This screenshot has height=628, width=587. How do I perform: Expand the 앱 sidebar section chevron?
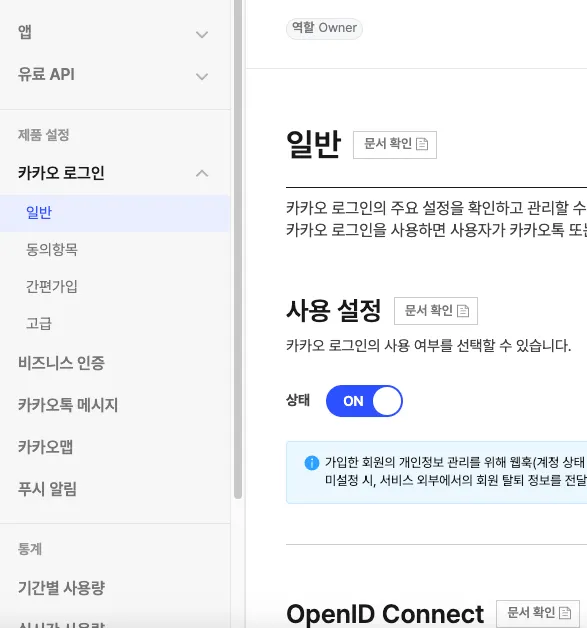tap(202, 34)
